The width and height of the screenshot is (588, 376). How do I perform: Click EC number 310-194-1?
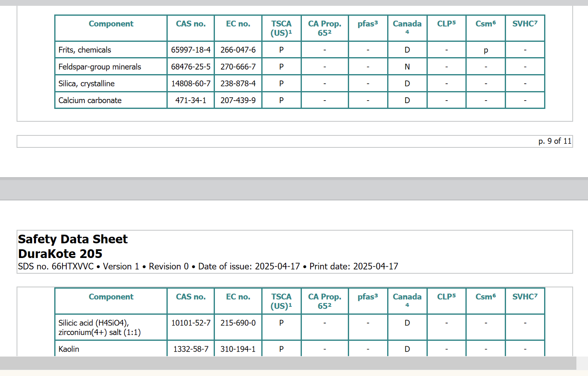coord(238,349)
